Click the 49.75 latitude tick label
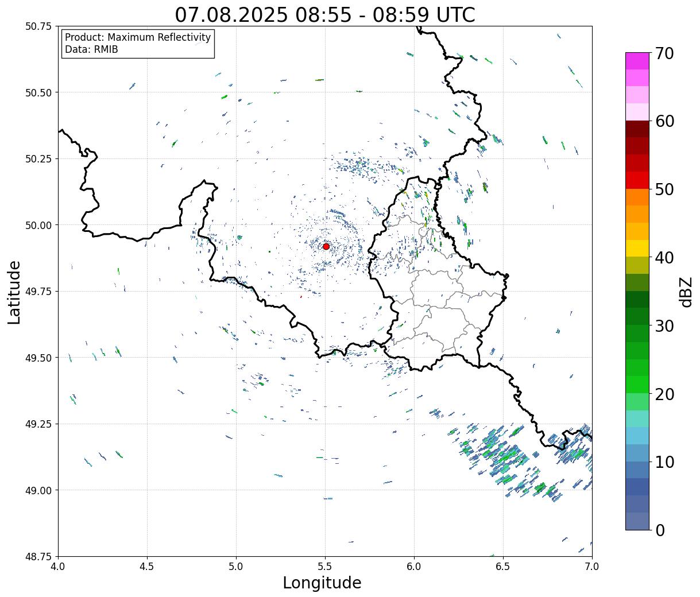Viewport: 700px width, 597px height. click(x=38, y=292)
